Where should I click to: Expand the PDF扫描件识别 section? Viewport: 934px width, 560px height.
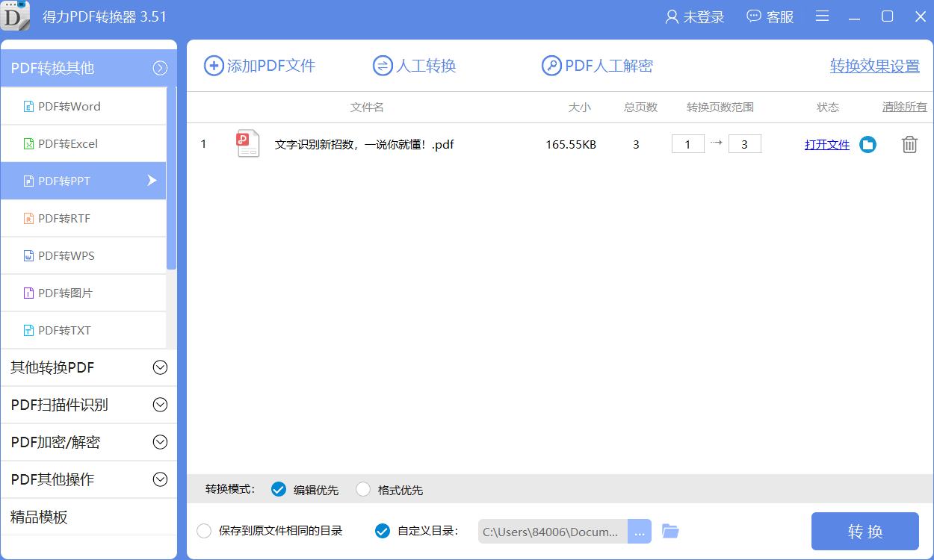point(160,405)
